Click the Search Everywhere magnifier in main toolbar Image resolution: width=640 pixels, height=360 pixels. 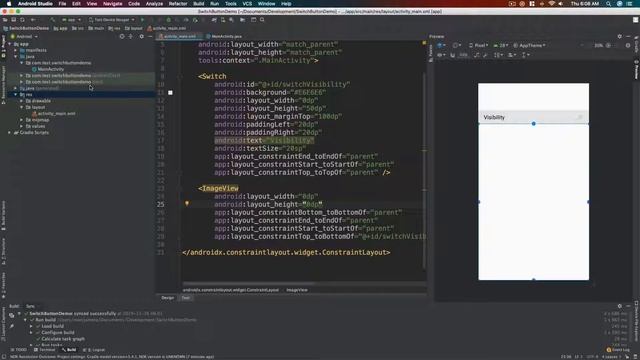(262, 20)
